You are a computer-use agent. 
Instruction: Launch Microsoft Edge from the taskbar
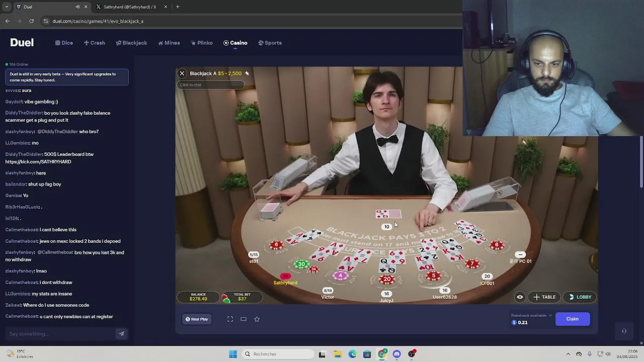coord(352,354)
